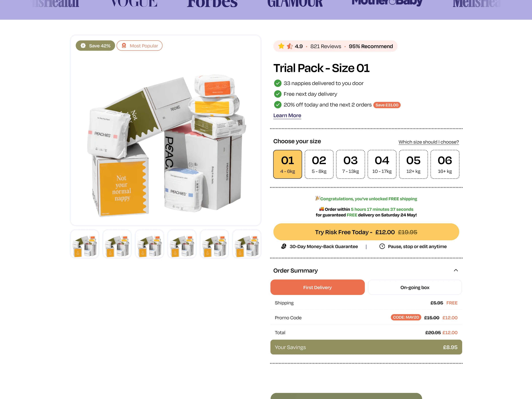The image size is (532, 399).
Task: Click the green checkmark beside Free next day delivery
Action: pyautogui.click(x=277, y=94)
